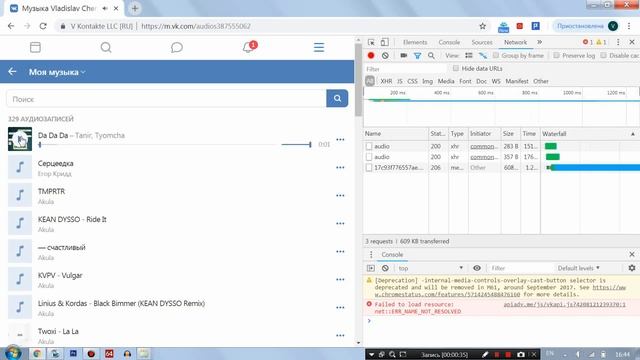Toggle console sidebar icon
640x360 pixels.
tap(371, 268)
